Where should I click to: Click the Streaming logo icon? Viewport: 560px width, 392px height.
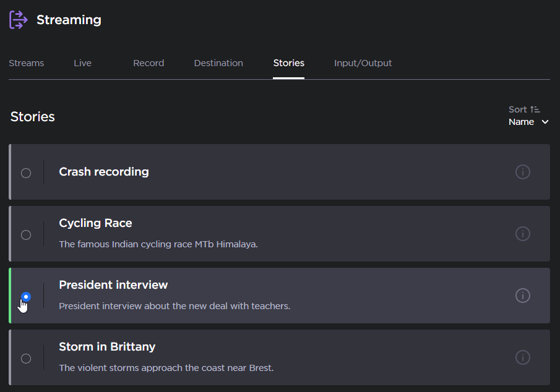[x=19, y=20]
